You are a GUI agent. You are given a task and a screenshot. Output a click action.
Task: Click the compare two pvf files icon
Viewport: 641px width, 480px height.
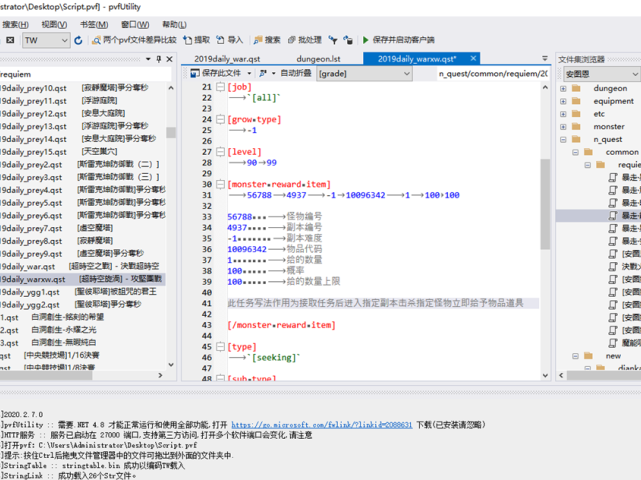pyautogui.click(x=96, y=41)
